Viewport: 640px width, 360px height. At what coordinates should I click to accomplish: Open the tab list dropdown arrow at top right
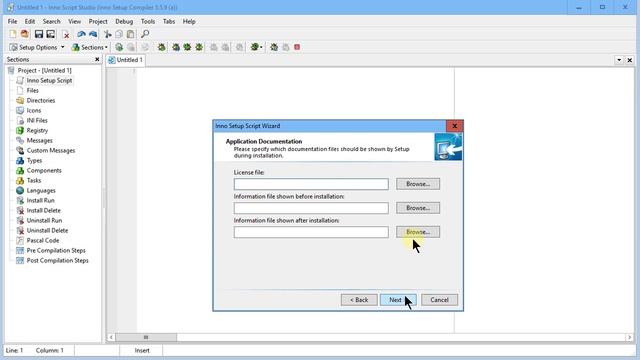click(619, 60)
